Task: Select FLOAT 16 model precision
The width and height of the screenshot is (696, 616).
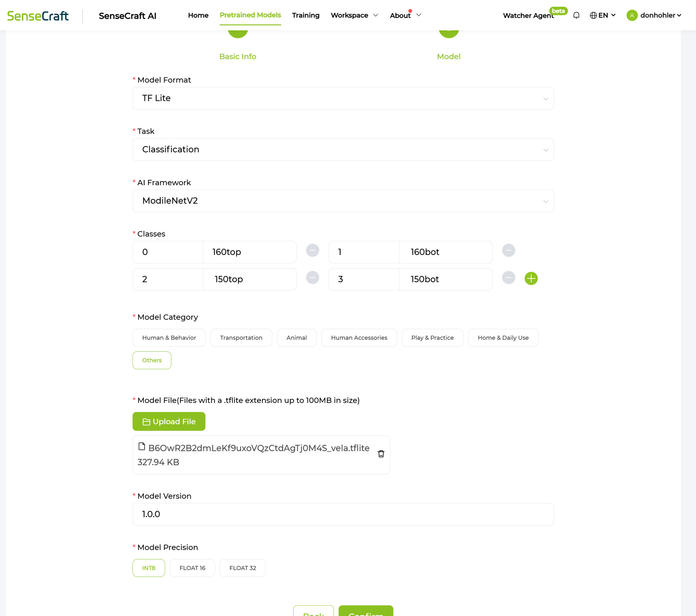Action: [192, 568]
